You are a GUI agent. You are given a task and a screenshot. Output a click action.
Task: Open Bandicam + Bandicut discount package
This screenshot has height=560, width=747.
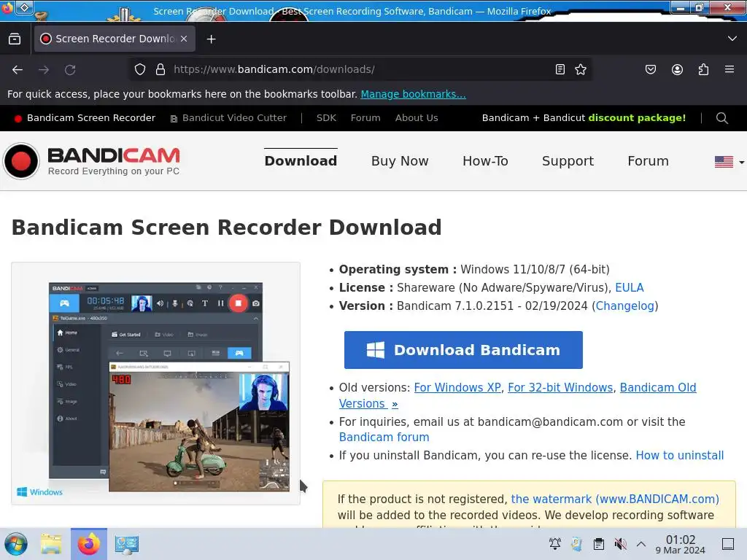pos(584,118)
